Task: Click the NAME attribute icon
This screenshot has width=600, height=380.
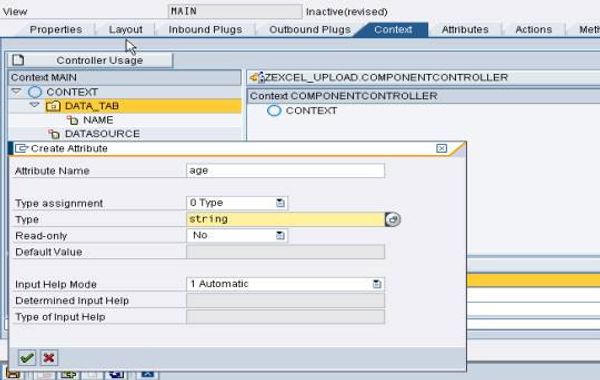Action: click(x=72, y=120)
